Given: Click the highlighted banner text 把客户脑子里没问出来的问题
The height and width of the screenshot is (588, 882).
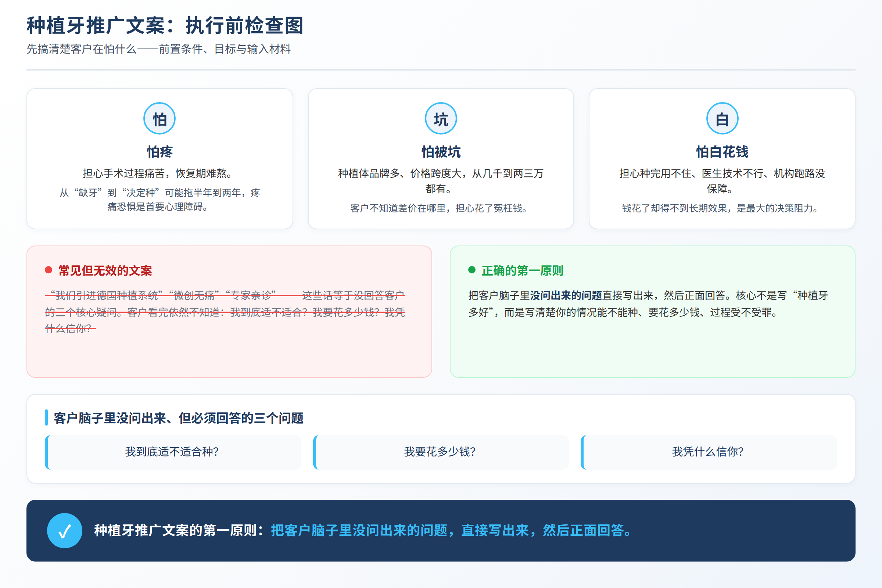Looking at the screenshot, I should (x=359, y=530).
